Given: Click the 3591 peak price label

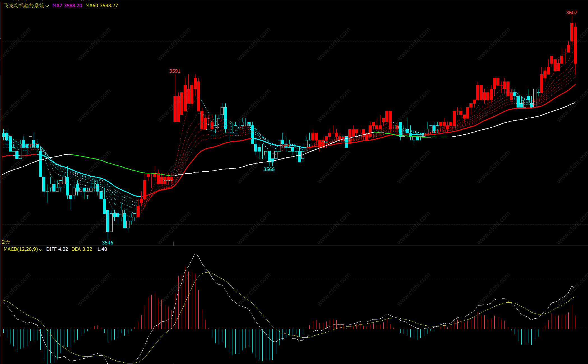Looking at the screenshot, I should [175, 71].
